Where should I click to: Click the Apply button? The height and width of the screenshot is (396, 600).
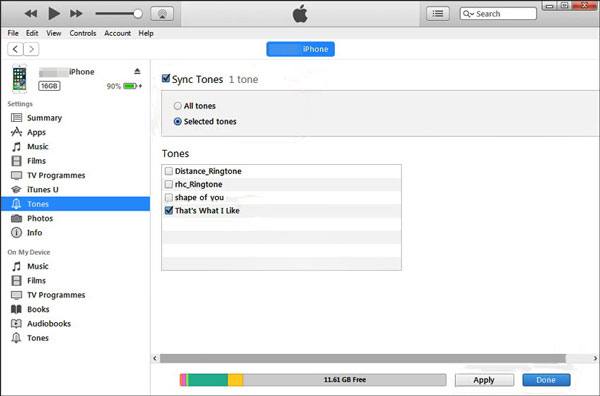coord(484,380)
